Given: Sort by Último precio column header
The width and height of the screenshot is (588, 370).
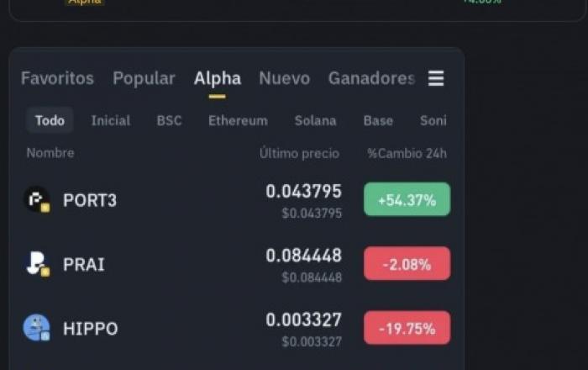Looking at the screenshot, I should [299, 153].
